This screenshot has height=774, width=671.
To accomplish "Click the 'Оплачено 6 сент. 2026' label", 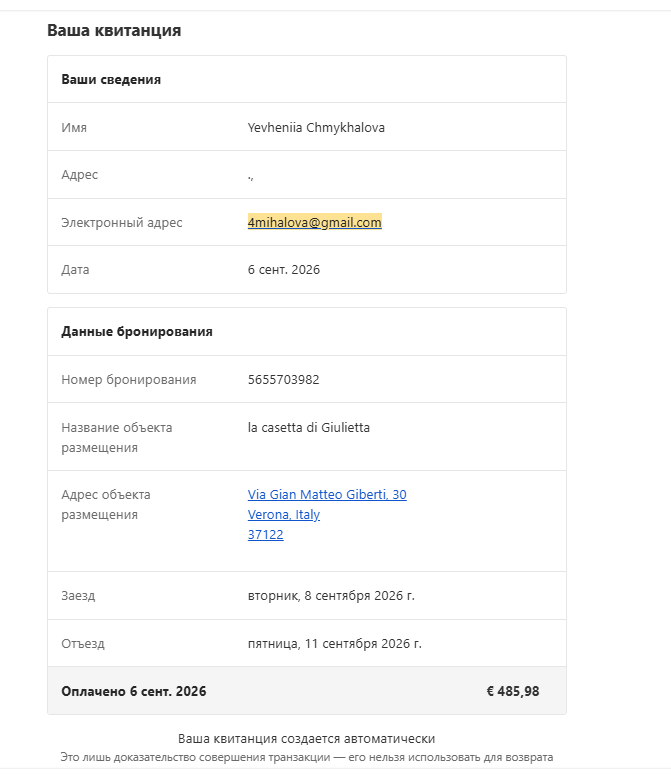I will [134, 691].
